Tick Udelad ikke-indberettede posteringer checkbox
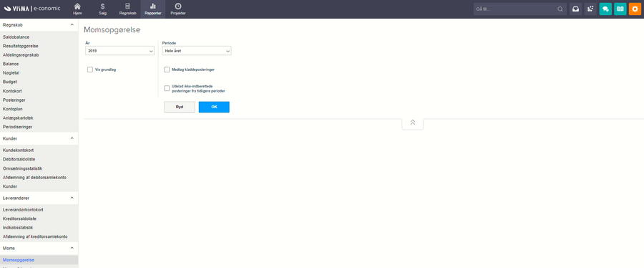The image size is (644, 268). (167, 88)
